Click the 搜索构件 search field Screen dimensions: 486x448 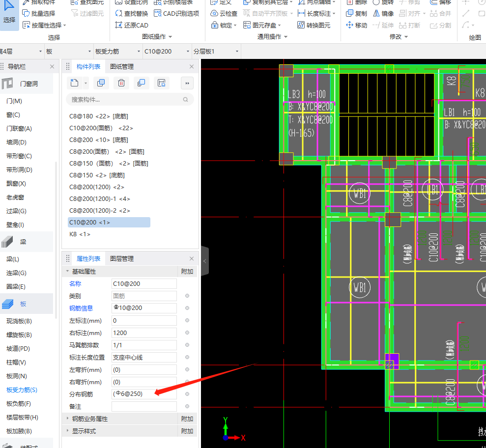pyautogui.click(x=130, y=99)
